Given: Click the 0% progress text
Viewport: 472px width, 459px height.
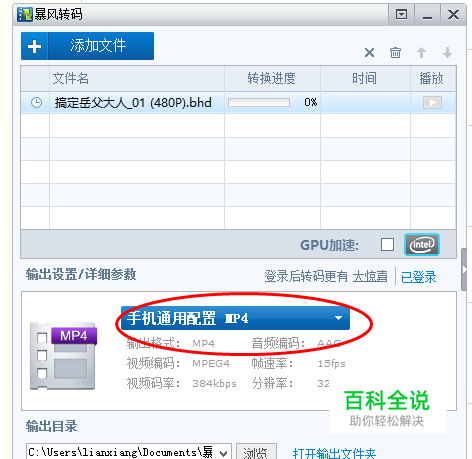Looking at the screenshot, I should (x=311, y=102).
